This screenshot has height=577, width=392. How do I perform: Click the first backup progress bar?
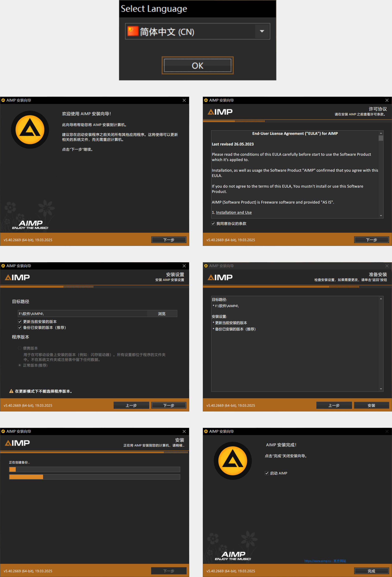click(95, 469)
